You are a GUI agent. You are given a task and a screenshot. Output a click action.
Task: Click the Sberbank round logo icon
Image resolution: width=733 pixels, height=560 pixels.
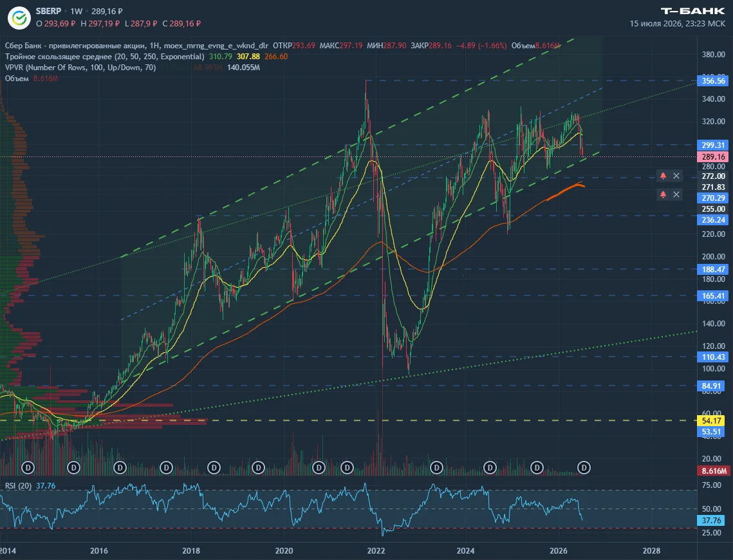click(19, 18)
